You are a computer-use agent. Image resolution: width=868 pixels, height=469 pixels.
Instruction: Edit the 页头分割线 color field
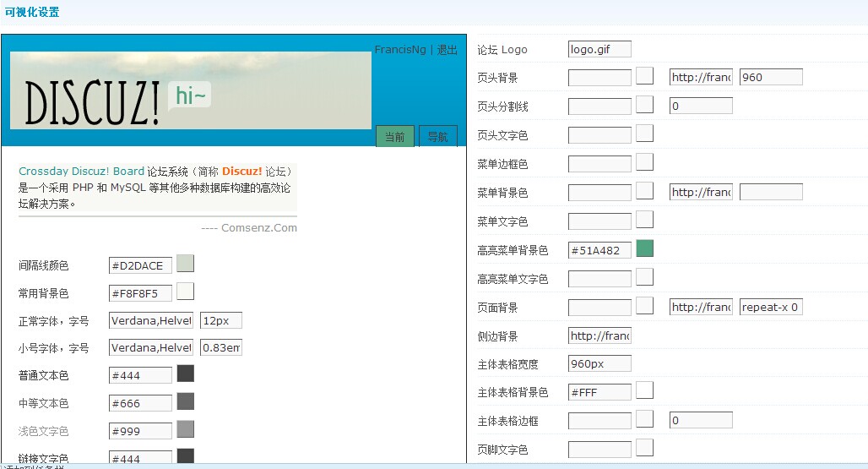click(x=599, y=106)
